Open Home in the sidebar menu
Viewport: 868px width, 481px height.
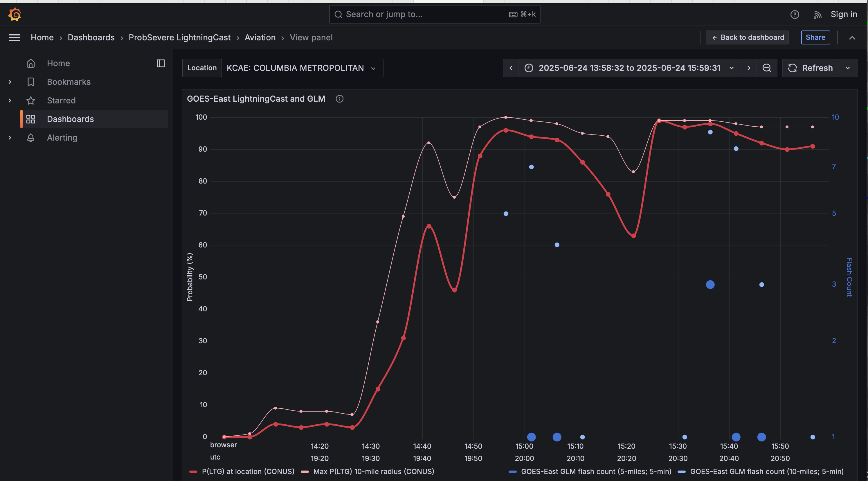click(58, 63)
